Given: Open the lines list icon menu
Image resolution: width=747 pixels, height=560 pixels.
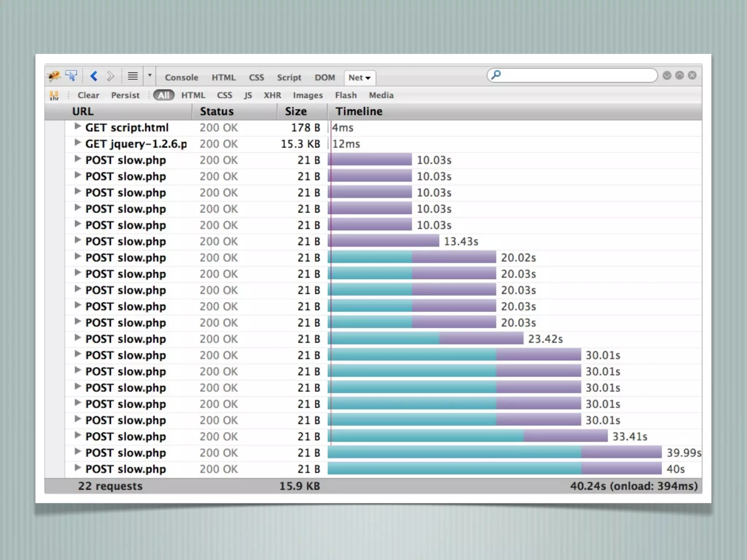Looking at the screenshot, I should [x=133, y=76].
